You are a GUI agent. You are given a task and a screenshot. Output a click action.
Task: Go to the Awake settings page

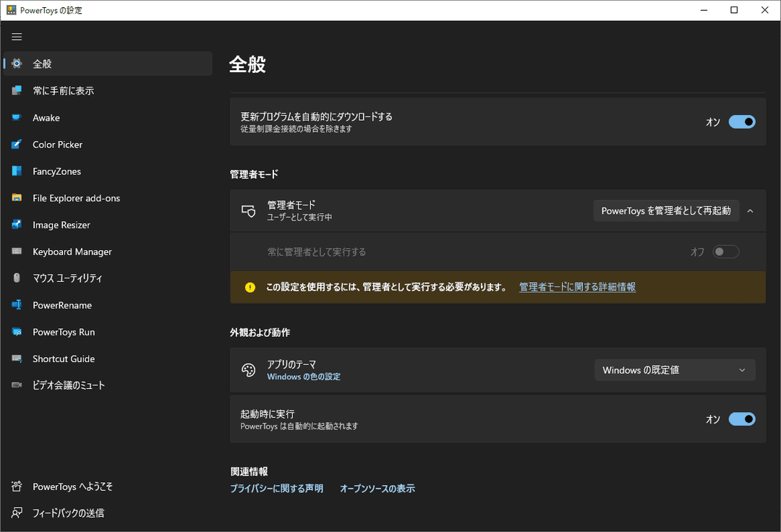click(x=108, y=117)
